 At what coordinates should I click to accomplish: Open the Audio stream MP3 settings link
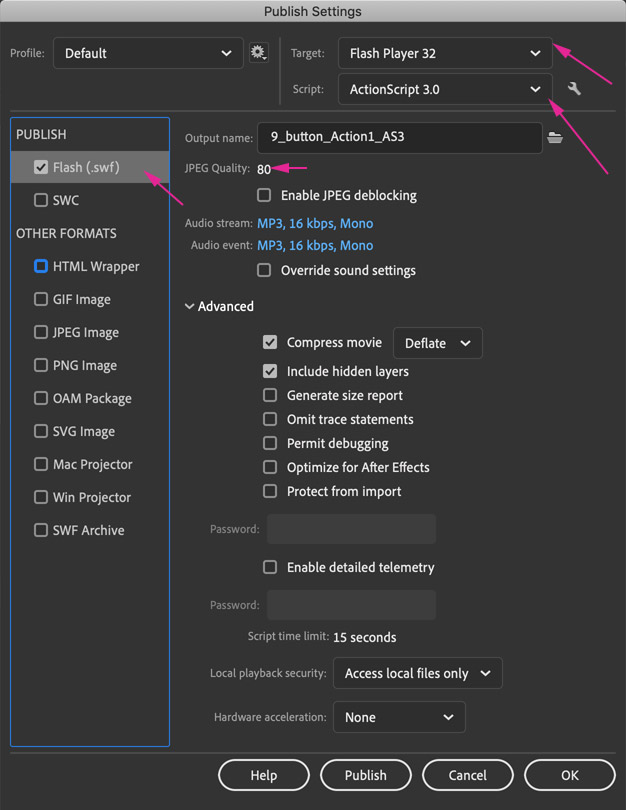click(315, 223)
